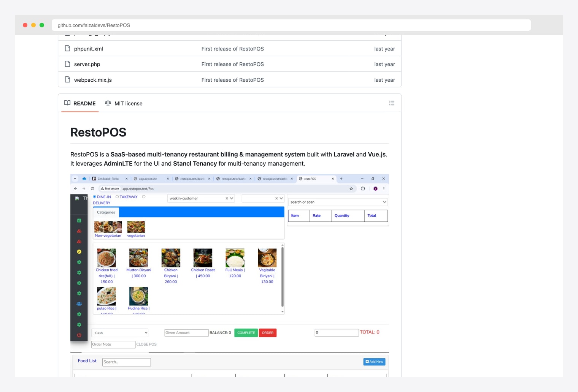Click the phpunit.xml file icon
Screen dimensions: 578x392
click(67, 49)
